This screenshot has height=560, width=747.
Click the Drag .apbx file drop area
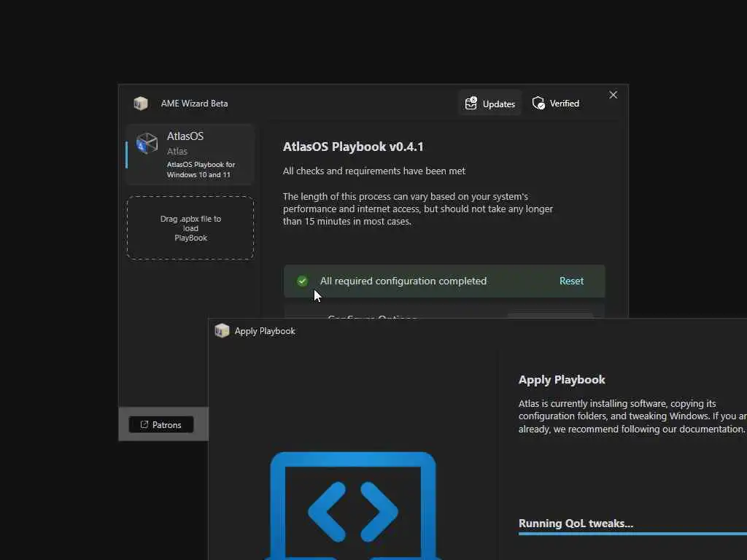tap(190, 228)
